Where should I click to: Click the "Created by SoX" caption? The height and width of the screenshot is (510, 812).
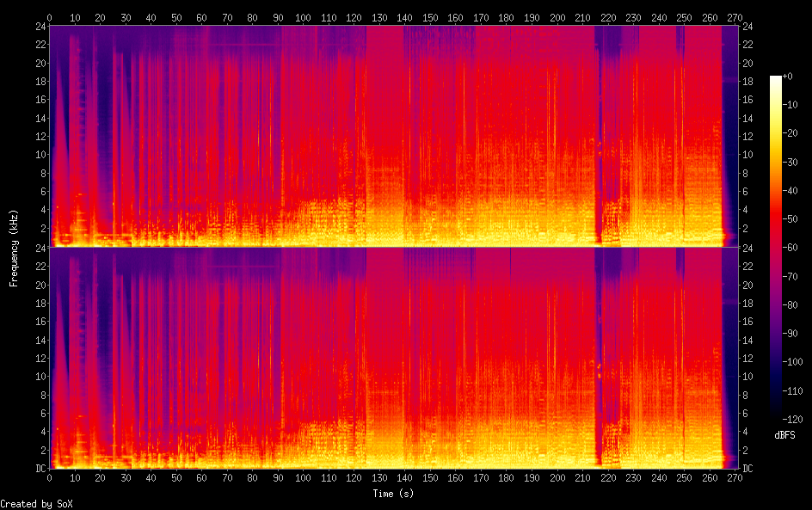tap(36, 504)
